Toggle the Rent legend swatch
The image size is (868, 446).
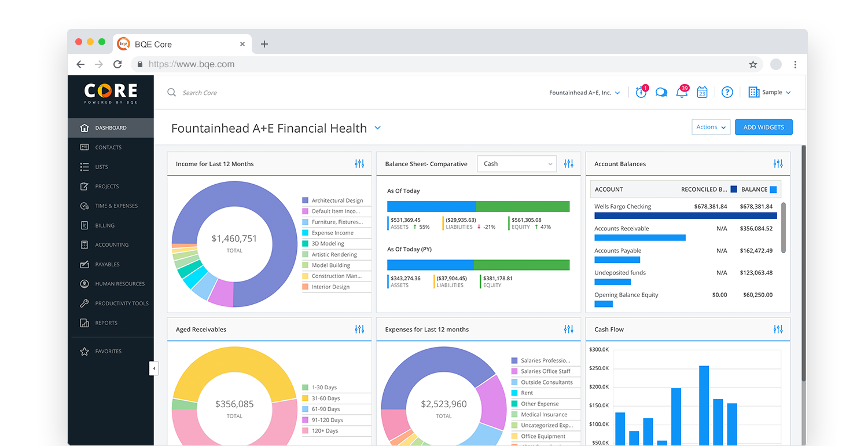pyautogui.click(x=514, y=393)
